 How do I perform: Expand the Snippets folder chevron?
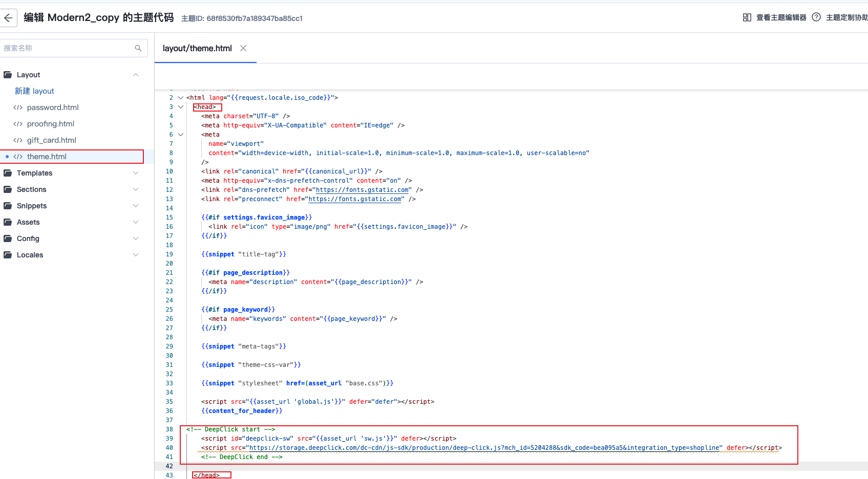pos(136,206)
